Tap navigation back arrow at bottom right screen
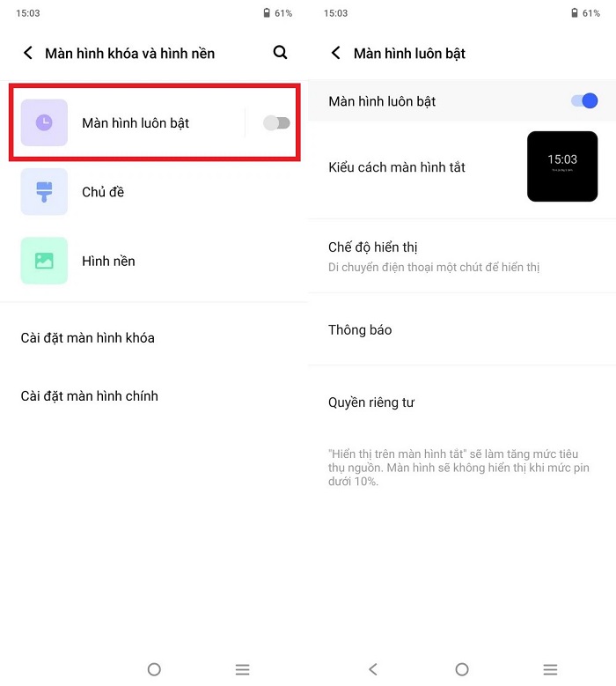This screenshot has height=686, width=616. [373, 669]
